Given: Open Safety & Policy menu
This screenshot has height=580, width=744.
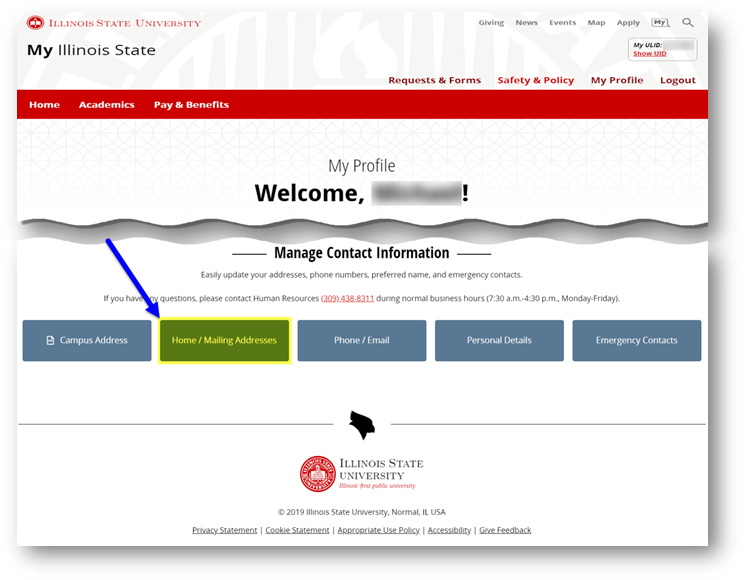Looking at the screenshot, I should [x=536, y=80].
